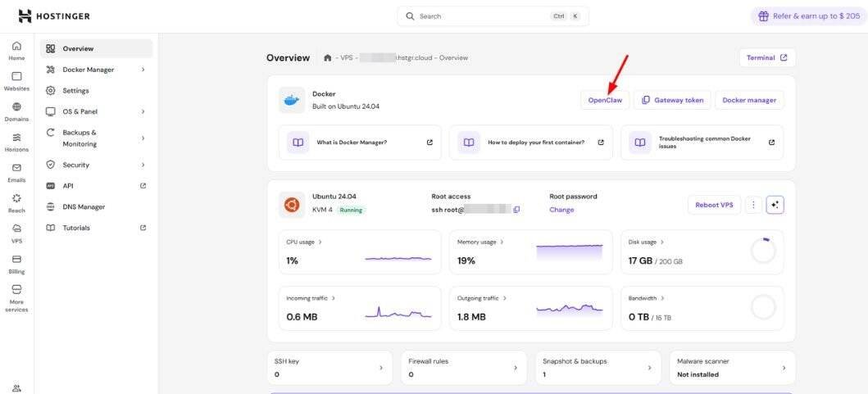Image resolution: width=868 pixels, height=394 pixels.
Task: Click the OpenClaw button
Action: pos(605,100)
